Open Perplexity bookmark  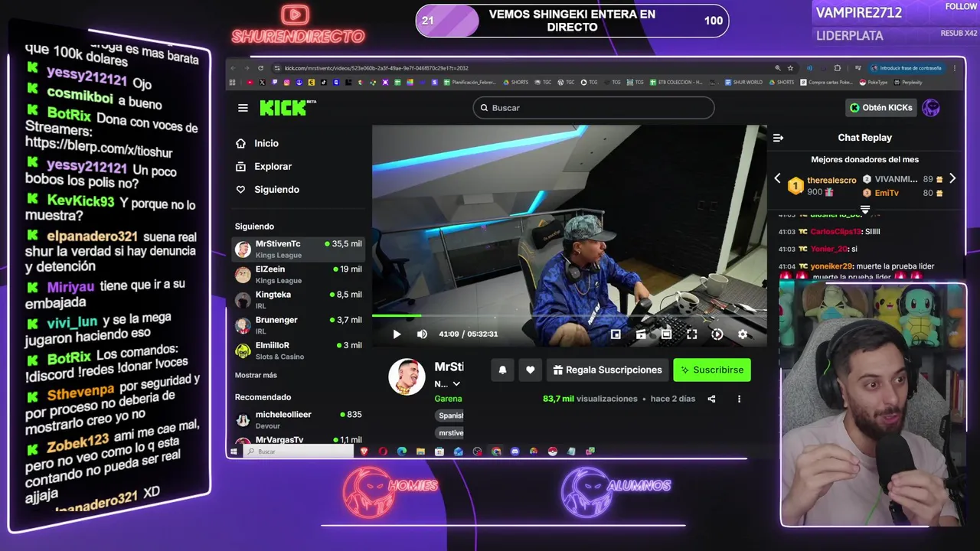908,82
